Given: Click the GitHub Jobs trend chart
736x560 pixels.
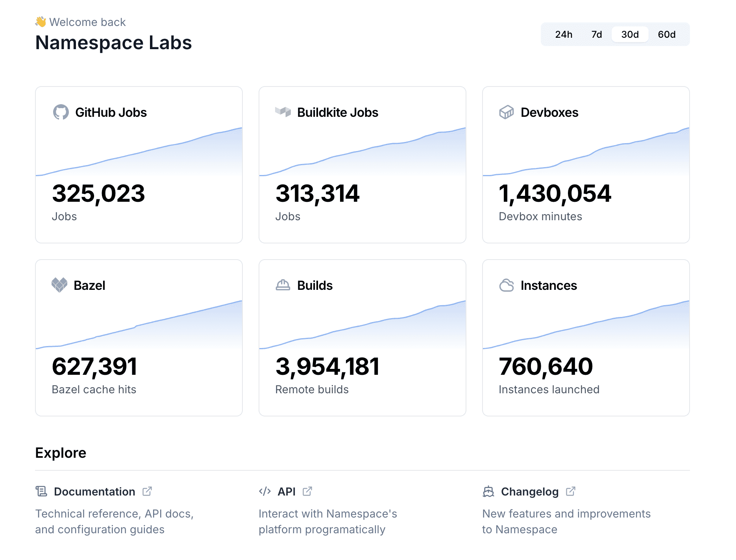Looking at the screenshot, I should [x=139, y=152].
